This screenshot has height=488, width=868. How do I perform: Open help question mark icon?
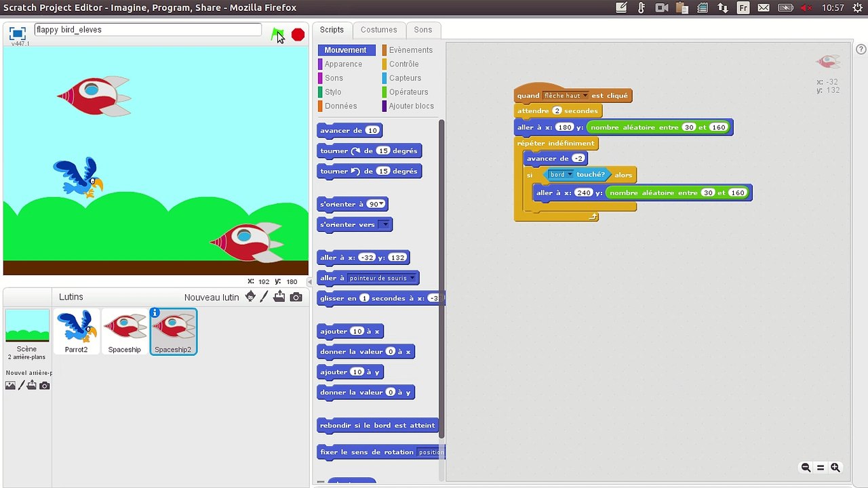coord(861,49)
